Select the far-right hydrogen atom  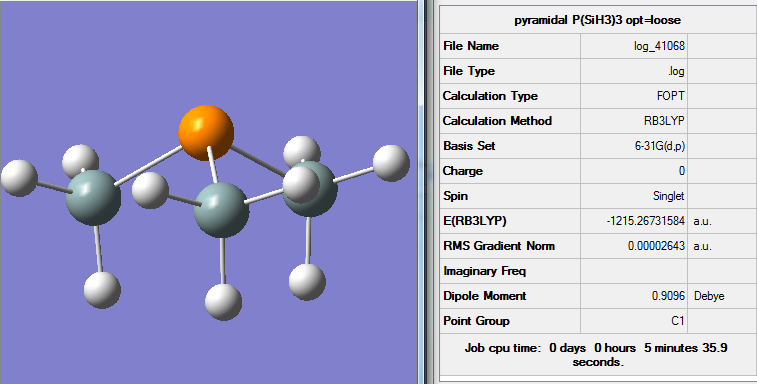click(392, 163)
